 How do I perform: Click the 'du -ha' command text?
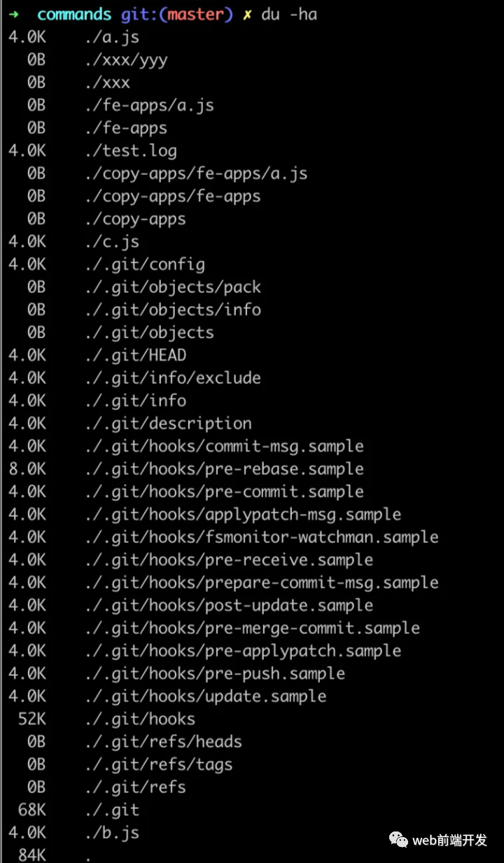tap(290, 14)
